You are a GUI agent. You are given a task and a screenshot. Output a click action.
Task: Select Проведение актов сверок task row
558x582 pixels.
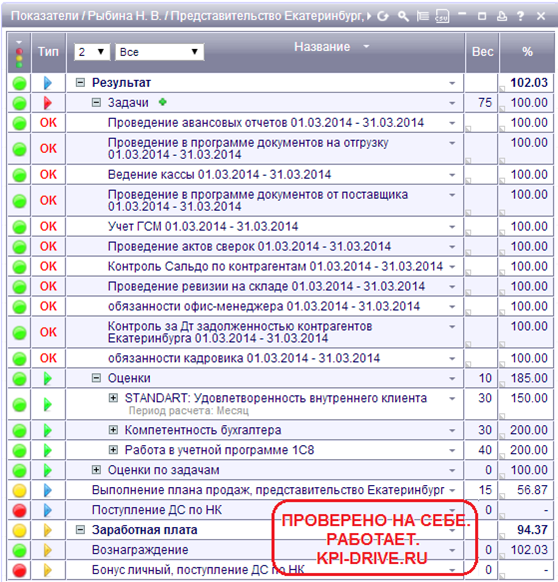249,246
